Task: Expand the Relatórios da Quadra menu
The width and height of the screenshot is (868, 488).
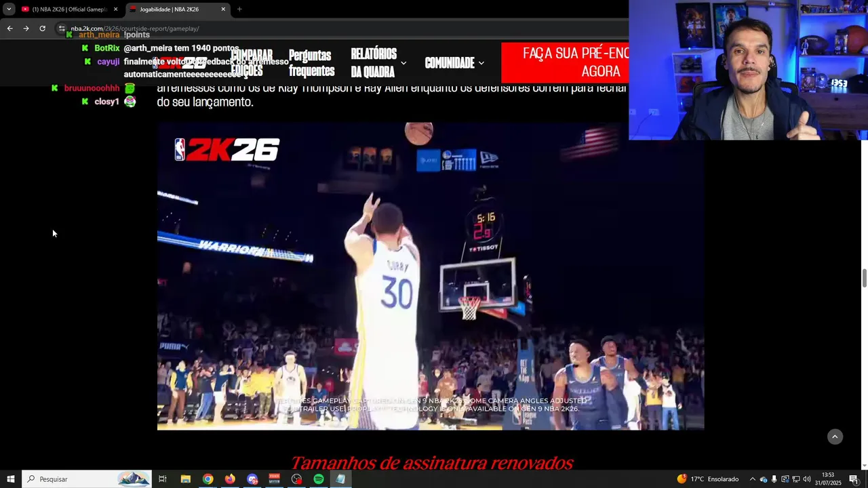Action: pos(378,63)
